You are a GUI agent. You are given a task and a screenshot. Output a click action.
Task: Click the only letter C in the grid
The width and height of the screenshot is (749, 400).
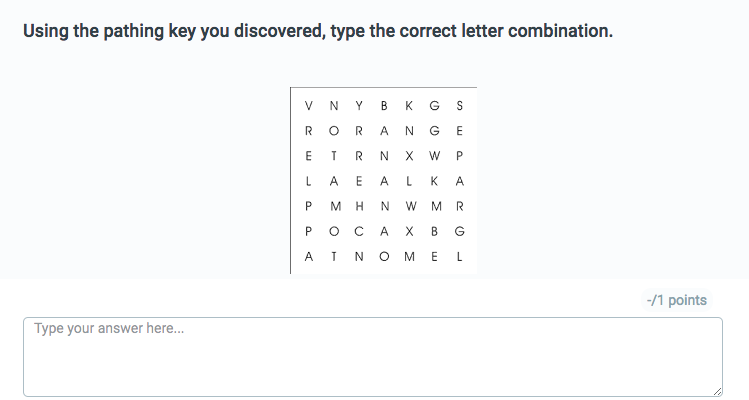358,231
